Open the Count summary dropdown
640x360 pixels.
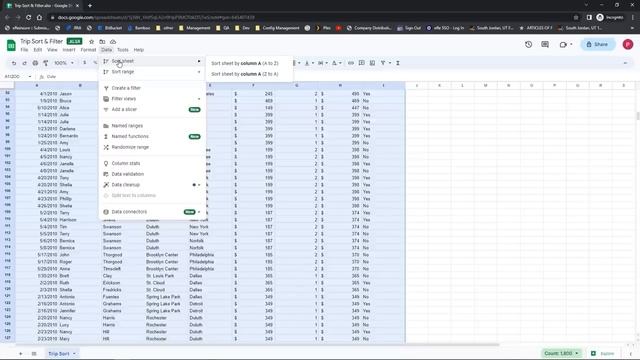pos(562,353)
